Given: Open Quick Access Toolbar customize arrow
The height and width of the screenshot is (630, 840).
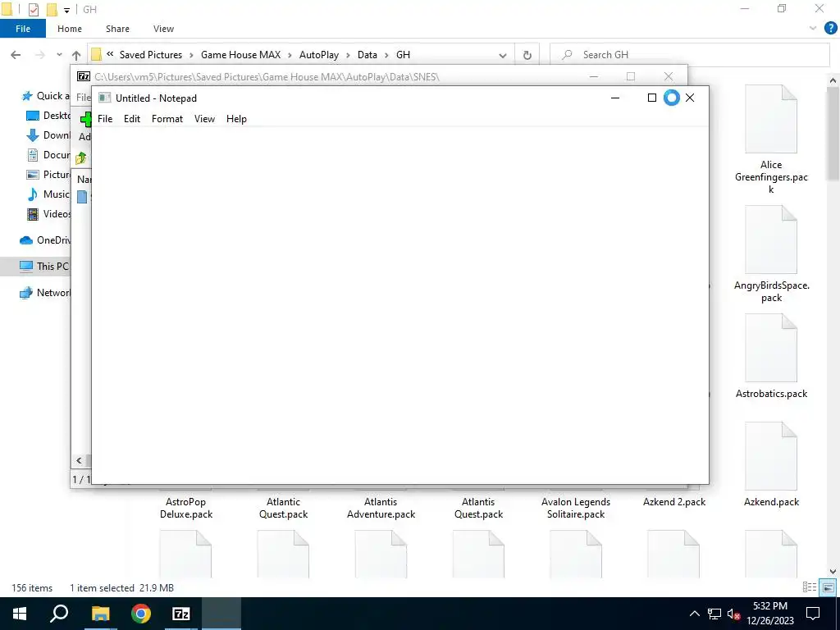Looking at the screenshot, I should [x=66, y=10].
